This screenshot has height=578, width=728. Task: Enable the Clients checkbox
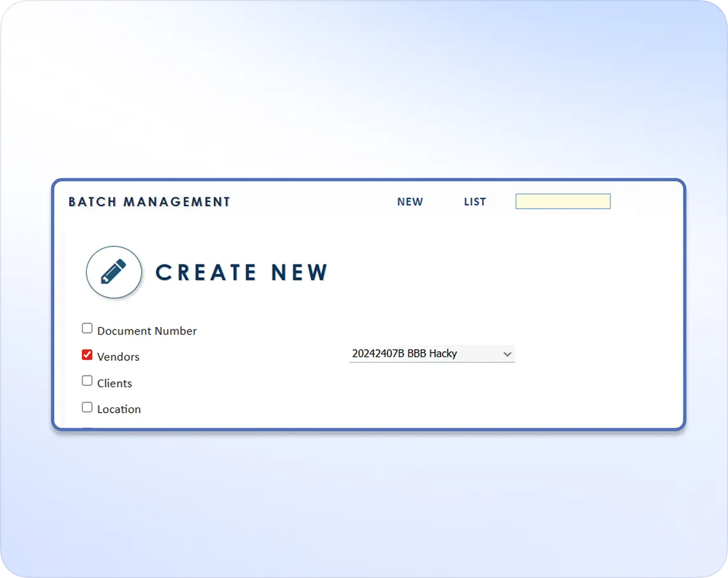click(x=87, y=381)
